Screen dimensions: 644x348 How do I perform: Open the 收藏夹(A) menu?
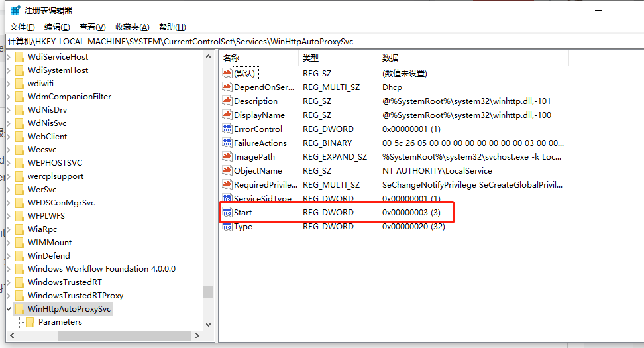[133, 27]
